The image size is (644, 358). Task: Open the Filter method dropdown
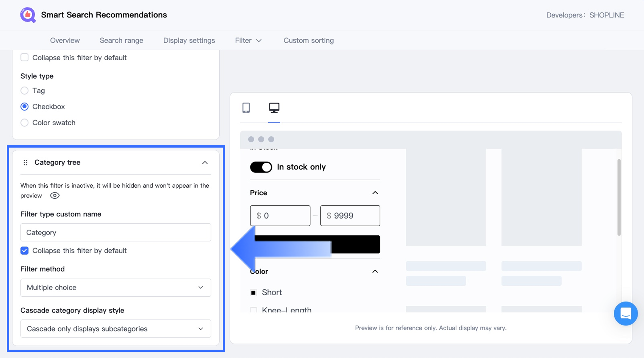coord(116,288)
